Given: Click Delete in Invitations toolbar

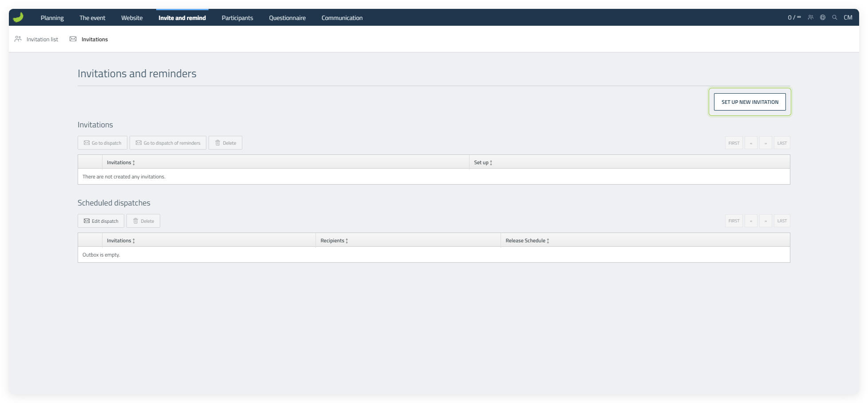Looking at the screenshot, I should [x=225, y=143].
